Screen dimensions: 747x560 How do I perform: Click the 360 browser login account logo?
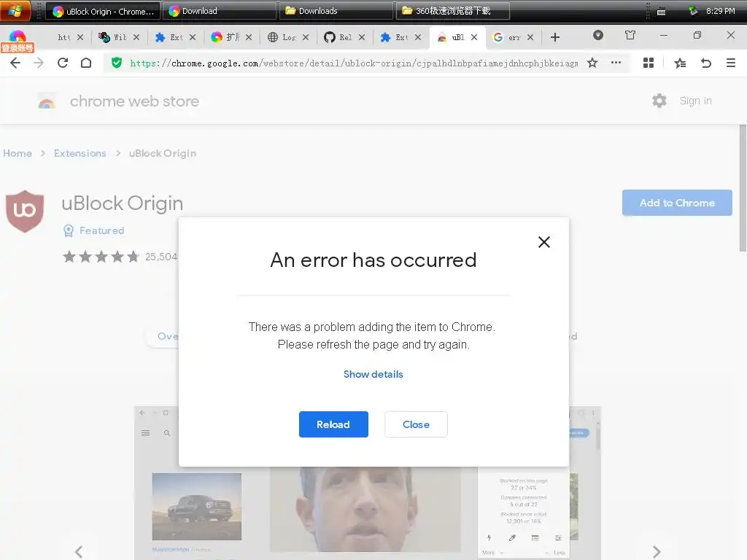[x=18, y=41]
